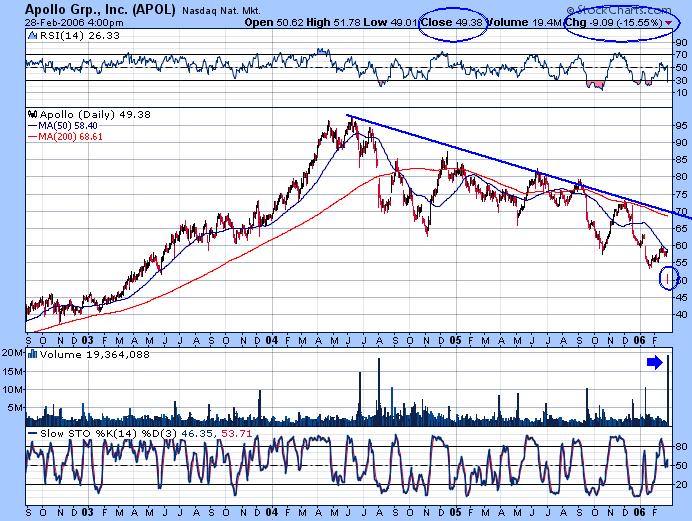This screenshot has width=692, height=521.
Task: Click the Nasdaq Nat. Mkt. exchange label
Action: 221,11
